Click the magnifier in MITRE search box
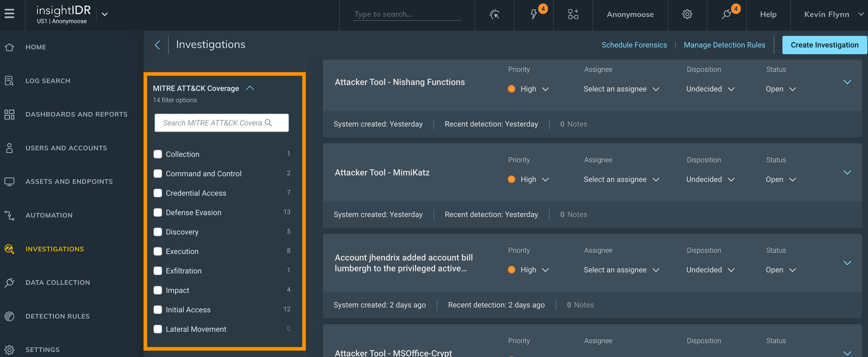Viewport: 868px width, 357px height. click(269, 123)
